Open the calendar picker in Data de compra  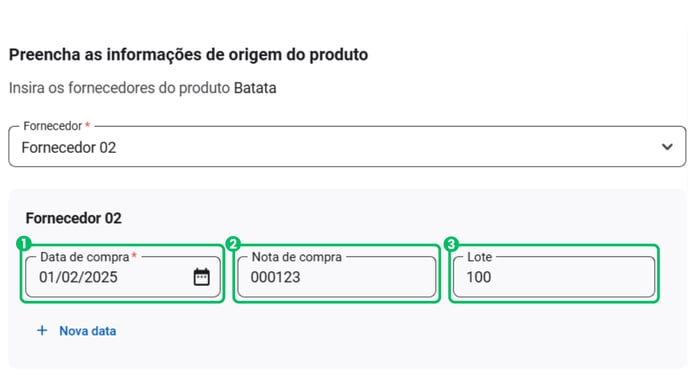(201, 277)
